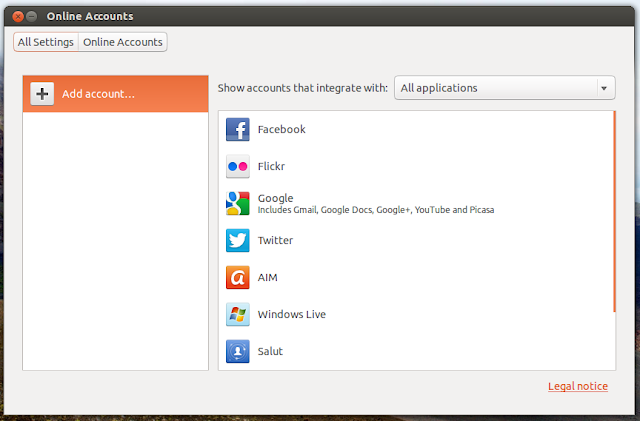Select the Google label text
The width and height of the screenshot is (640, 421).
[x=276, y=198]
